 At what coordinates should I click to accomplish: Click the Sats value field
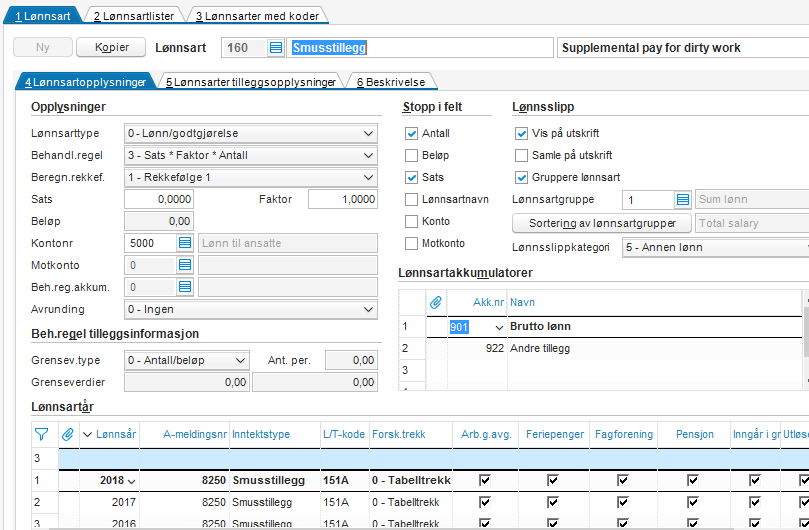(159, 199)
